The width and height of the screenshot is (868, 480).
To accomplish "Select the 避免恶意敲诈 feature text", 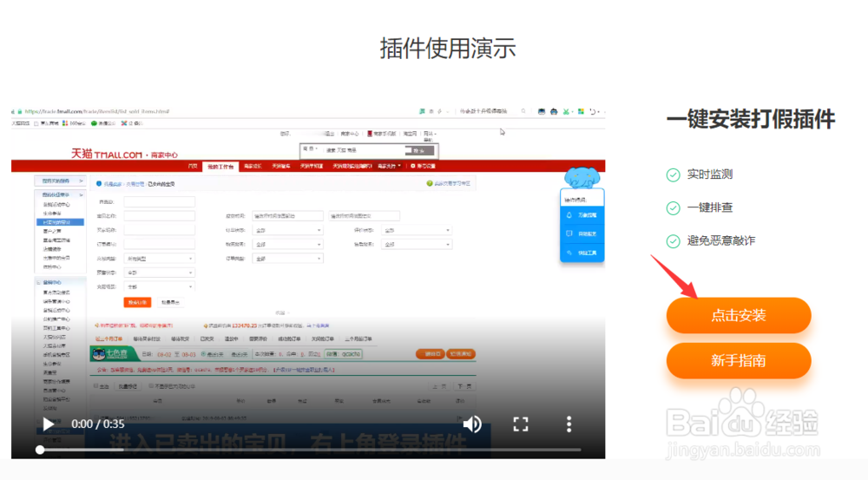I will (x=720, y=240).
